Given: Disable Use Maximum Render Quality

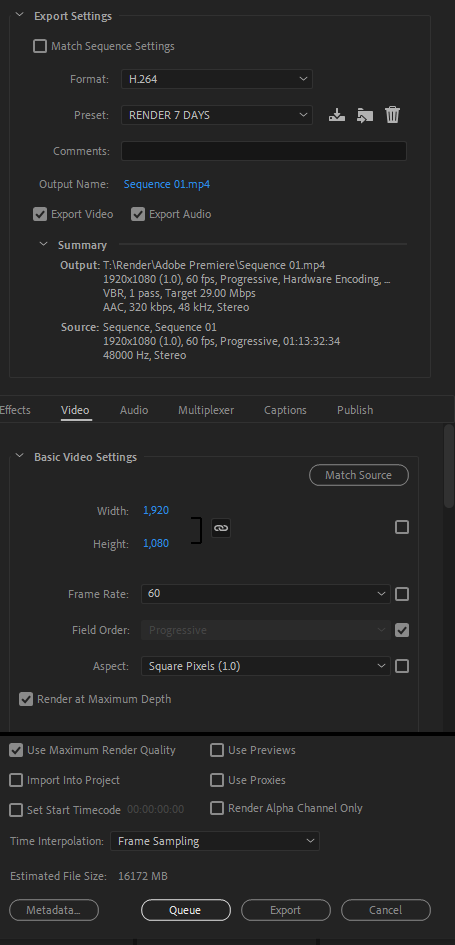Looking at the screenshot, I should 16,750.
